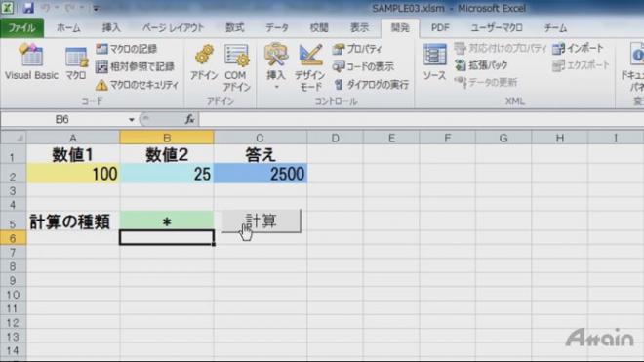
Task: Start マクロの記録 macro recording
Action: click(x=127, y=49)
